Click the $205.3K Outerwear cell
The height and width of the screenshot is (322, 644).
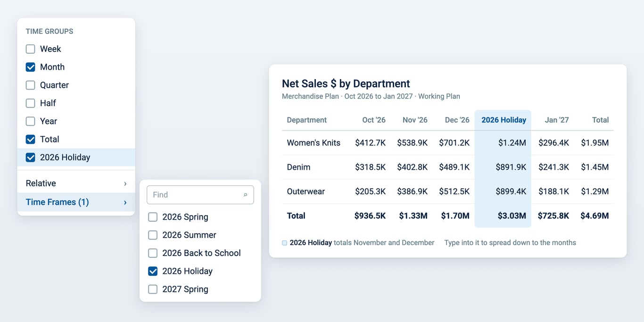[370, 191]
